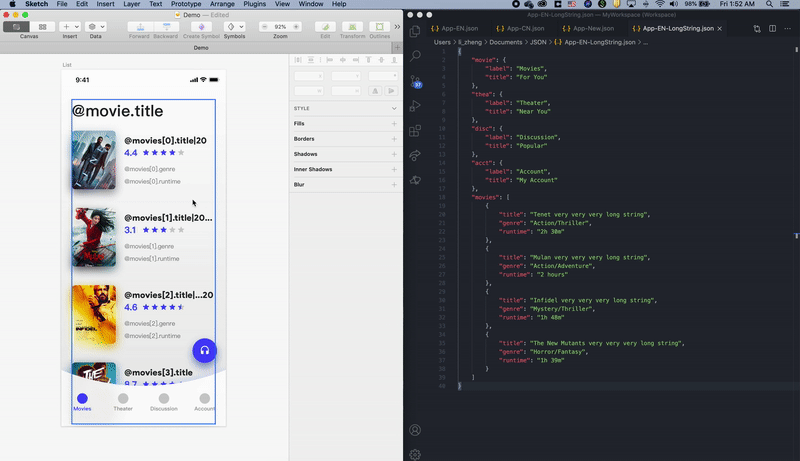Click the flip horizontal button in inspector
Image resolution: width=800 pixels, height=461 pixels.
pos(375,91)
